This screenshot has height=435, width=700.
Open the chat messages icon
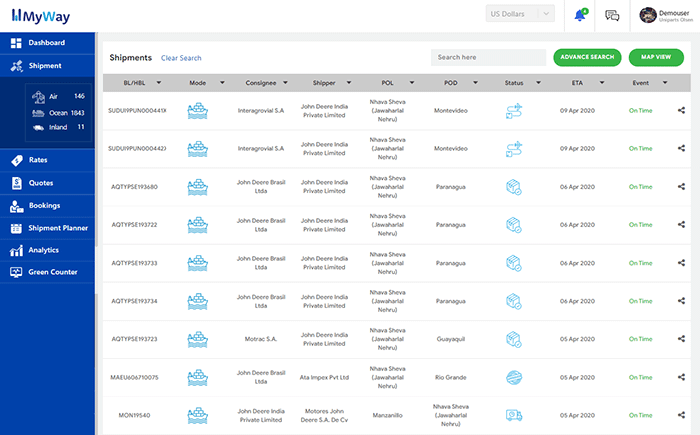[x=612, y=16]
